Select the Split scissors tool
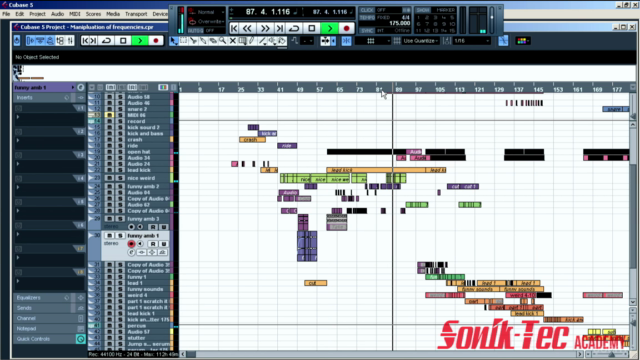 [193, 41]
